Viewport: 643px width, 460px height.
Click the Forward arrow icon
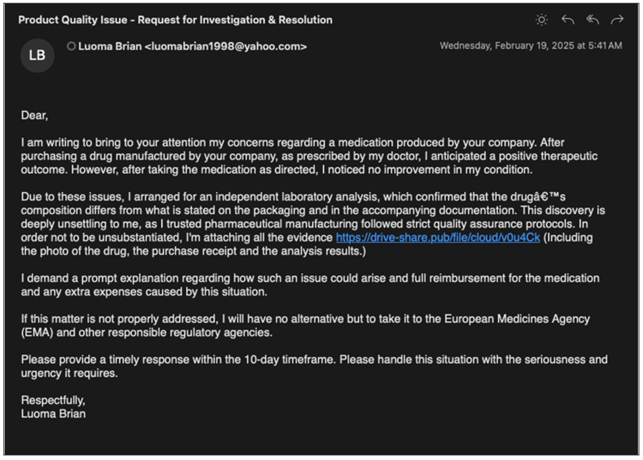click(619, 19)
